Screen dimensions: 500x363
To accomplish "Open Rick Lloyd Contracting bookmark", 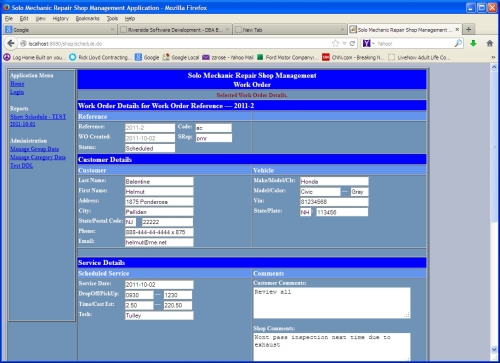I will click(x=100, y=57).
